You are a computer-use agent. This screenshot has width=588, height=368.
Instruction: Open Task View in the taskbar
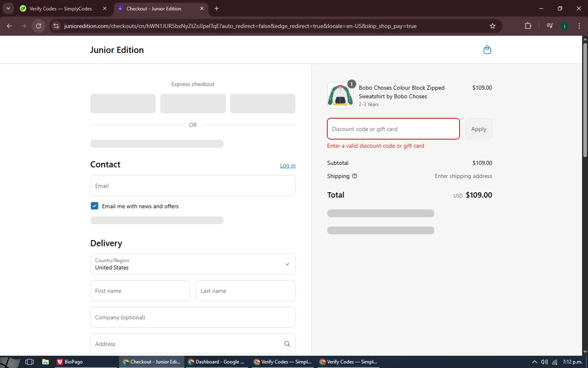[x=29, y=362]
